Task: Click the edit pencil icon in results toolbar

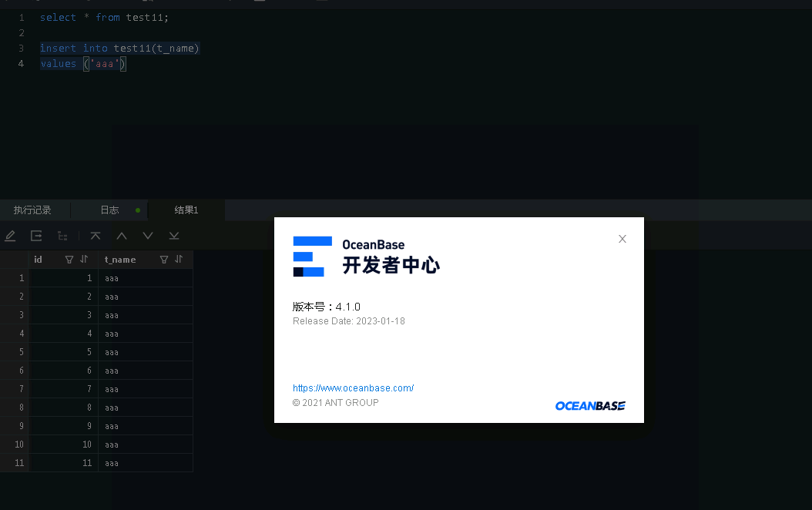Action: [x=10, y=236]
